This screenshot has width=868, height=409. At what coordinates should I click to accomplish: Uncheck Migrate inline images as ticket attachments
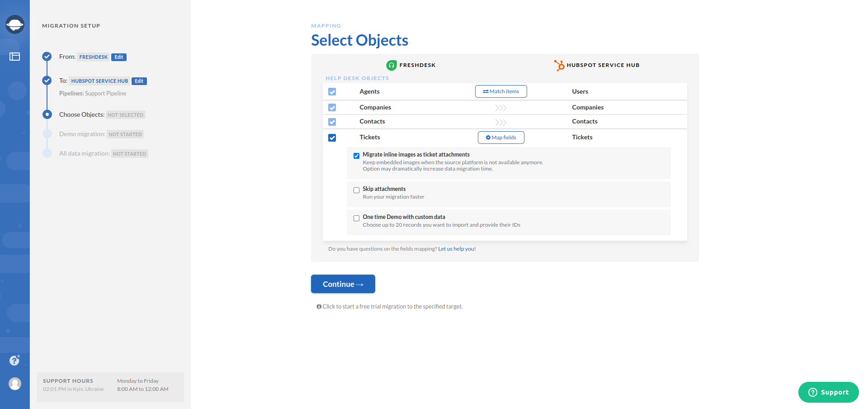tap(356, 156)
